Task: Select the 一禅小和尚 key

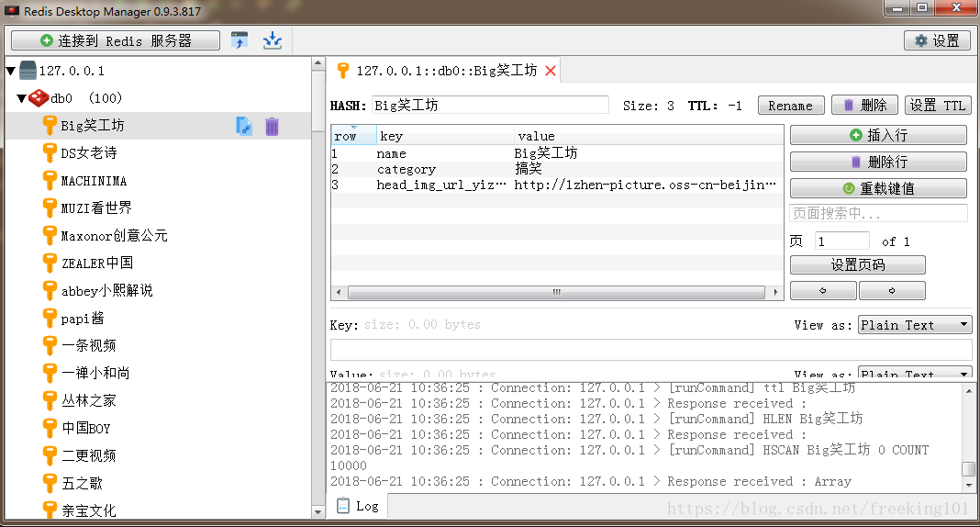Action: (95, 373)
